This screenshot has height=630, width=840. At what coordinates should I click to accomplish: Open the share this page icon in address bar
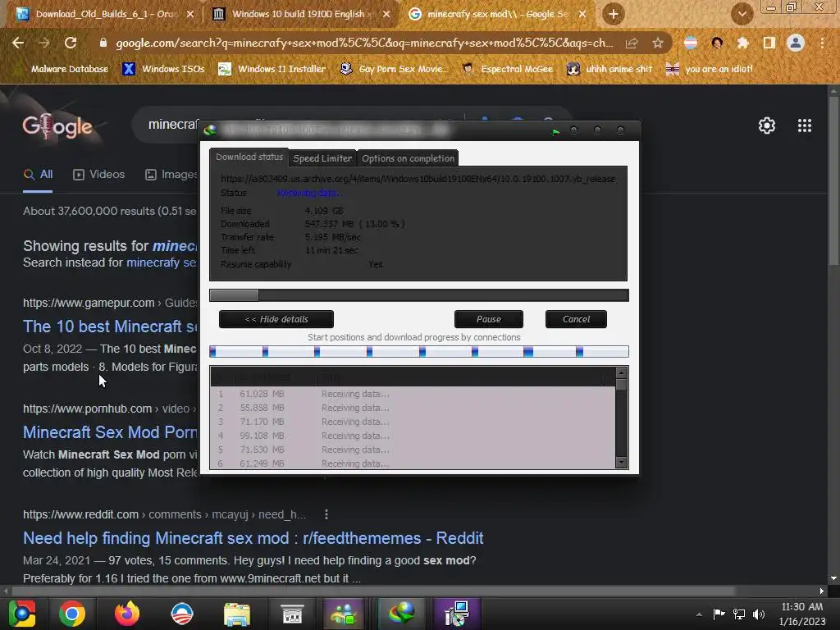(632, 43)
